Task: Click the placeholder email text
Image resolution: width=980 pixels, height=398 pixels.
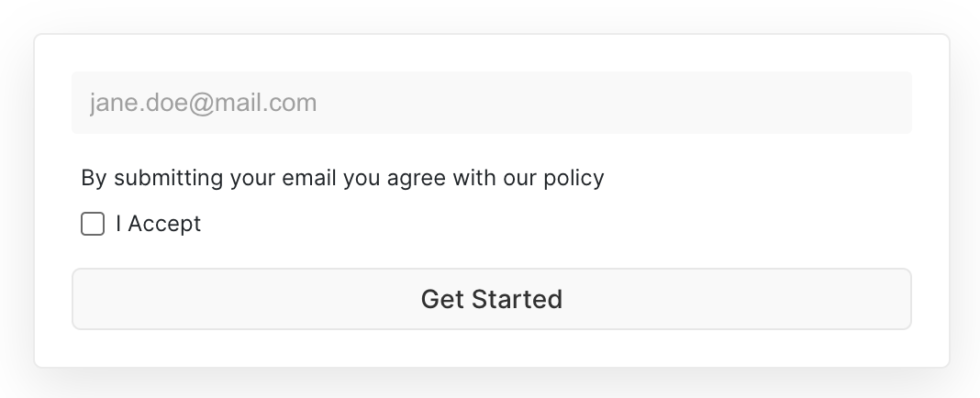Action: click(x=203, y=103)
